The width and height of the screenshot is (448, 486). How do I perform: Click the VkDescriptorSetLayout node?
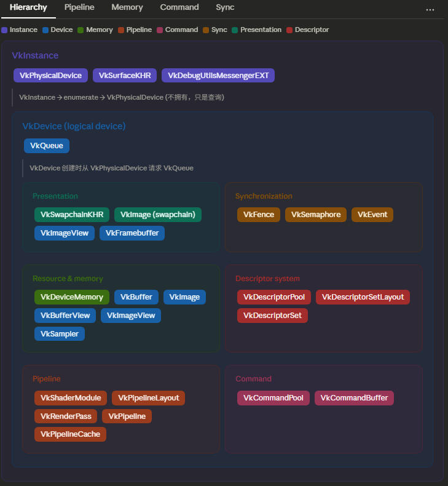(363, 297)
